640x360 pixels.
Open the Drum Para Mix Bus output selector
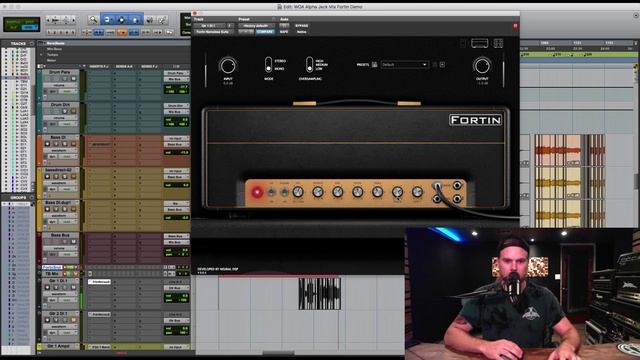(x=176, y=79)
